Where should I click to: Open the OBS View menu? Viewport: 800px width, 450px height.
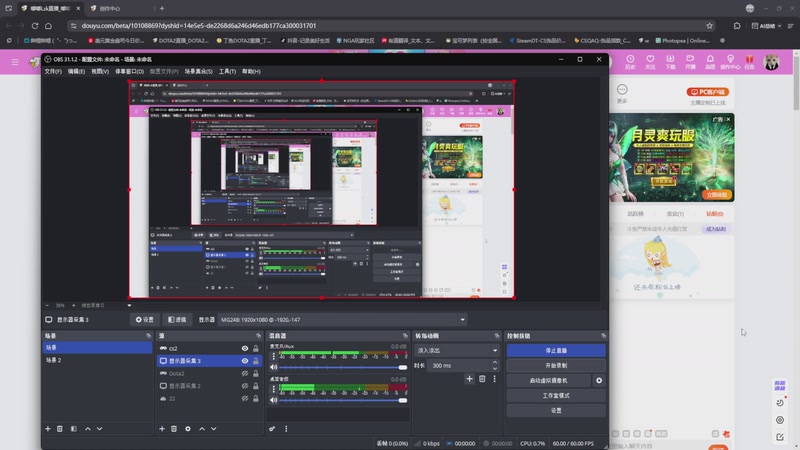point(100,71)
